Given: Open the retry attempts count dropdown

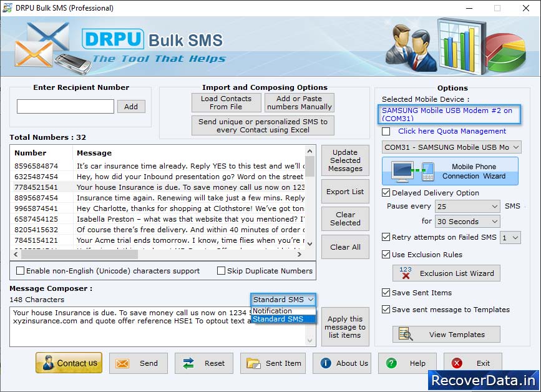Looking at the screenshot, I should click(x=510, y=237).
